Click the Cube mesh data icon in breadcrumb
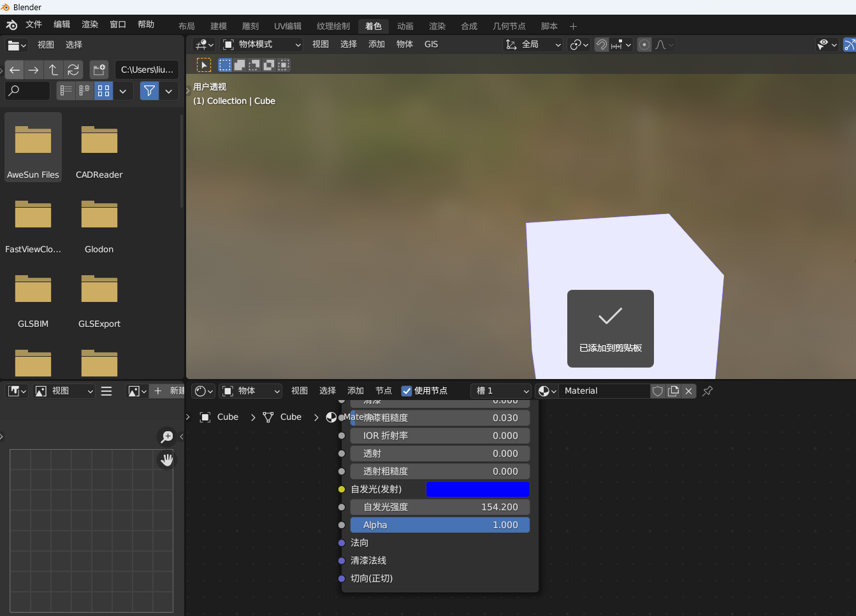 pos(268,417)
